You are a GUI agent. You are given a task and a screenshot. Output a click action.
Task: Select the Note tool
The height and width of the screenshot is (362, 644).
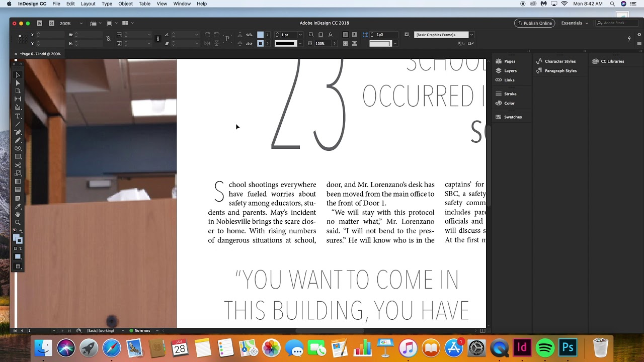coord(18,199)
